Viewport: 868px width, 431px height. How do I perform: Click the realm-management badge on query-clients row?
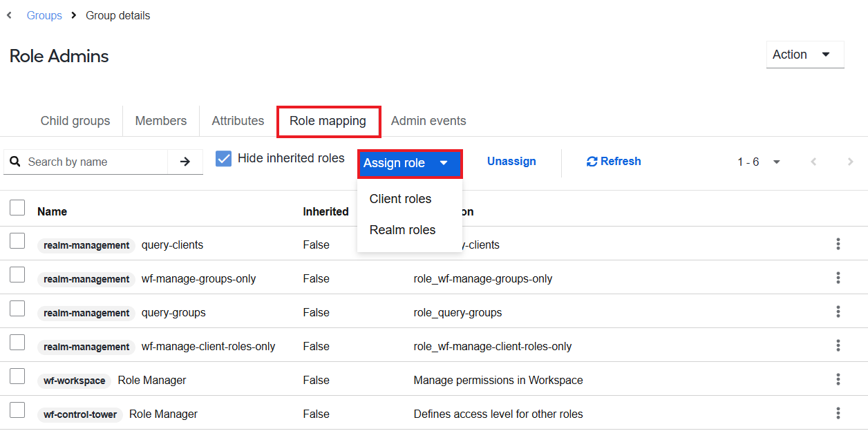pyautogui.click(x=86, y=245)
